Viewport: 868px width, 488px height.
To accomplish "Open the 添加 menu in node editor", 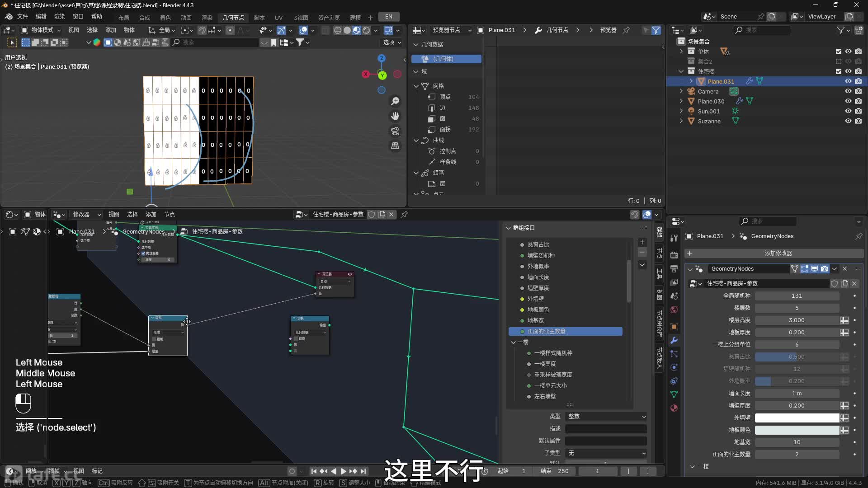I will click(151, 215).
